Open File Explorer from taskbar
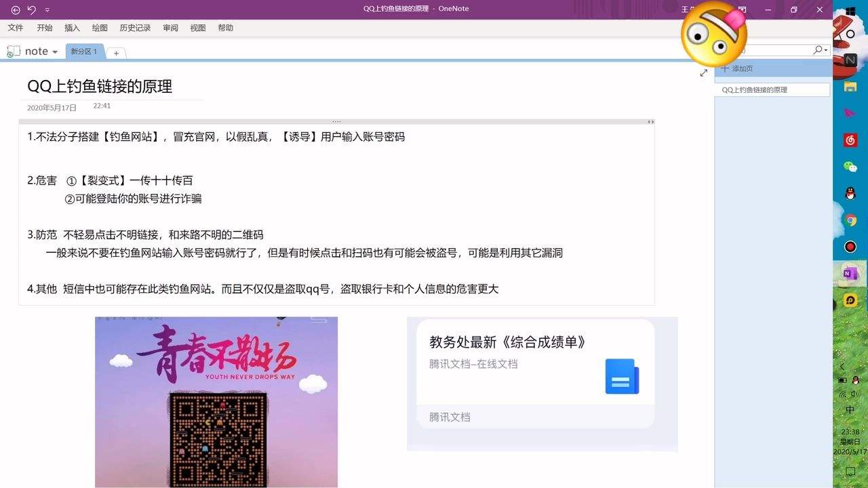 tap(850, 87)
